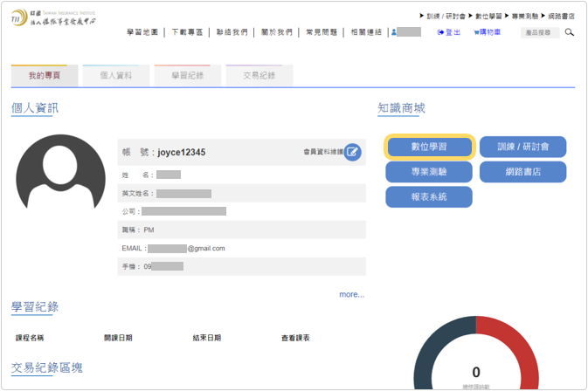The image size is (588, 391).
Task: Open 數位學習 button in knowledge mall
Action: 429,147
